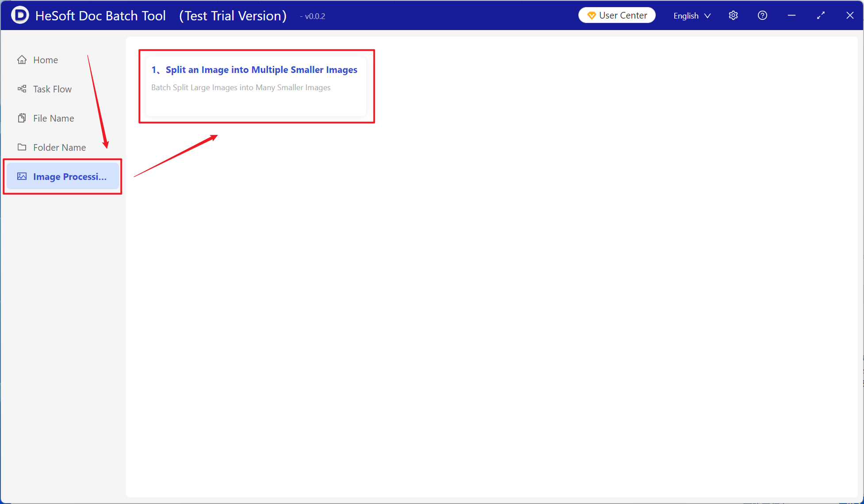Click the HeSoft Doc Batch Tool title
Image resolution: width=864 pixels, height=504 pixels.
click(x=101, y=15)
